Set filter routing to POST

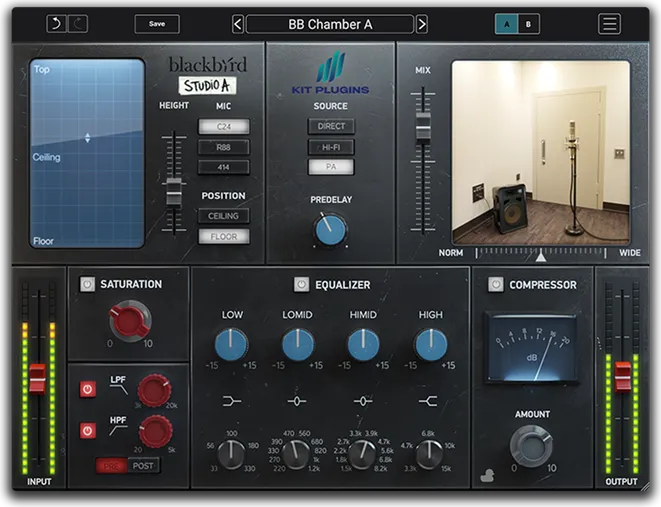tap(143, 466)
